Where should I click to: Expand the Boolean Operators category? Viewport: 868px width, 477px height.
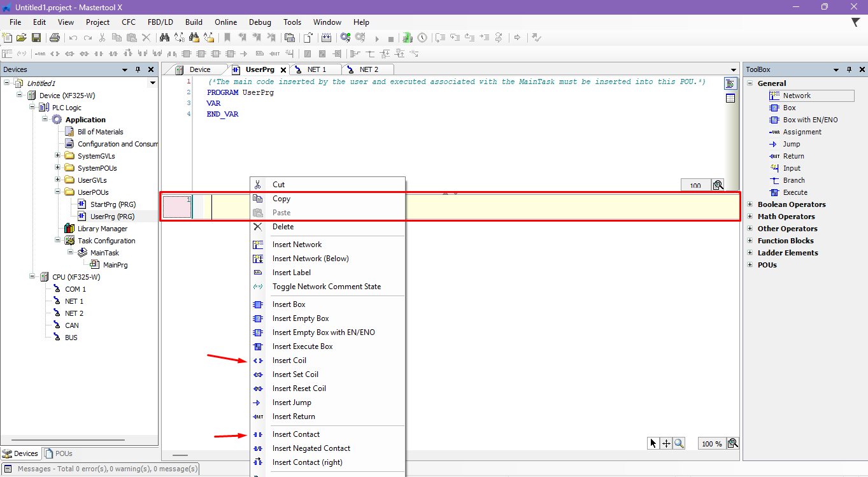click(750, 204)
